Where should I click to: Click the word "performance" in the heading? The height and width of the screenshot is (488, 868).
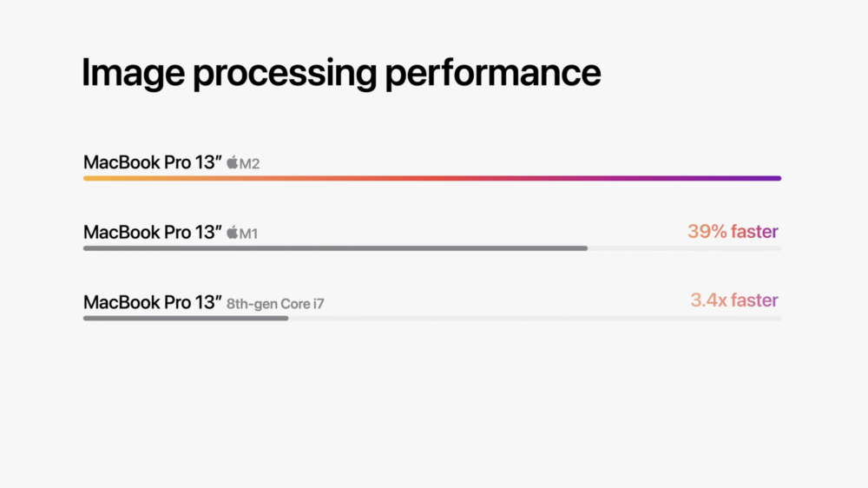pos(493,74)
